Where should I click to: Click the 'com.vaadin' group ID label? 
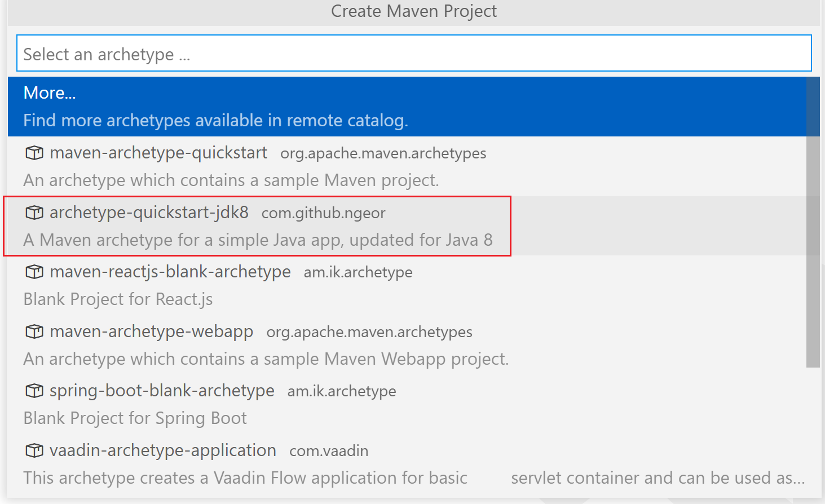pos(329,451)
